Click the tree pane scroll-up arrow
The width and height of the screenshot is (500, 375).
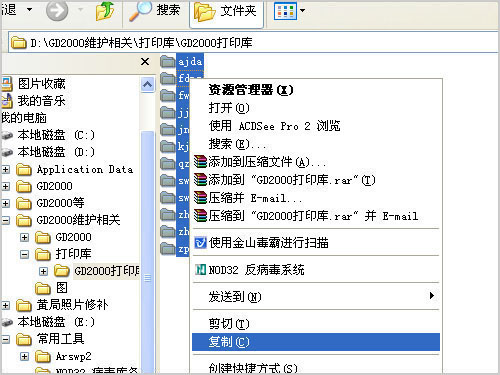pyautogui.click(x=147, y=85)
